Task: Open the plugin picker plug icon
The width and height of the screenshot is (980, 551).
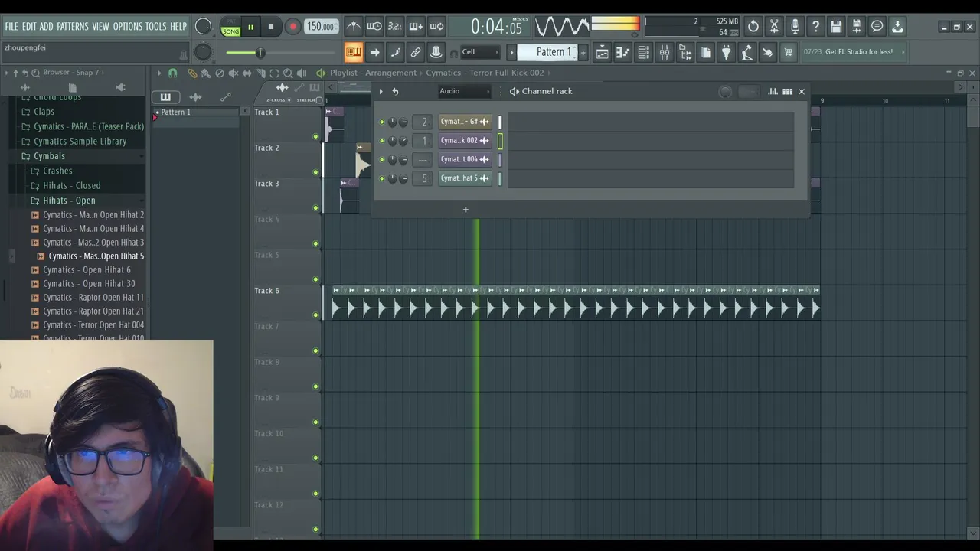Action: pos(727,52)
